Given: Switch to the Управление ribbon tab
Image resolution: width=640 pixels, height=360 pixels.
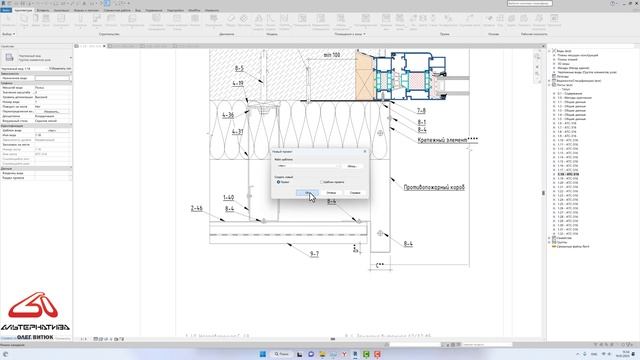Looking at the screenshot, I should pyautogui.click(x=153, y=10).
